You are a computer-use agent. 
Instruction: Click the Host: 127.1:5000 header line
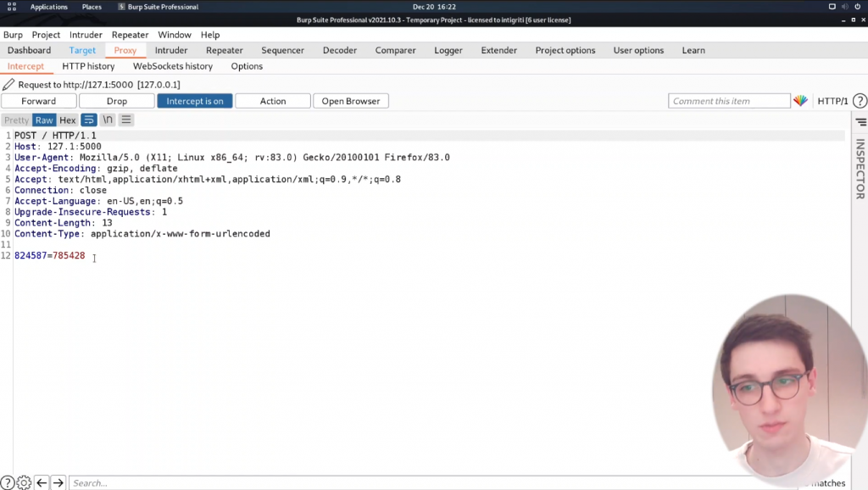58,146
